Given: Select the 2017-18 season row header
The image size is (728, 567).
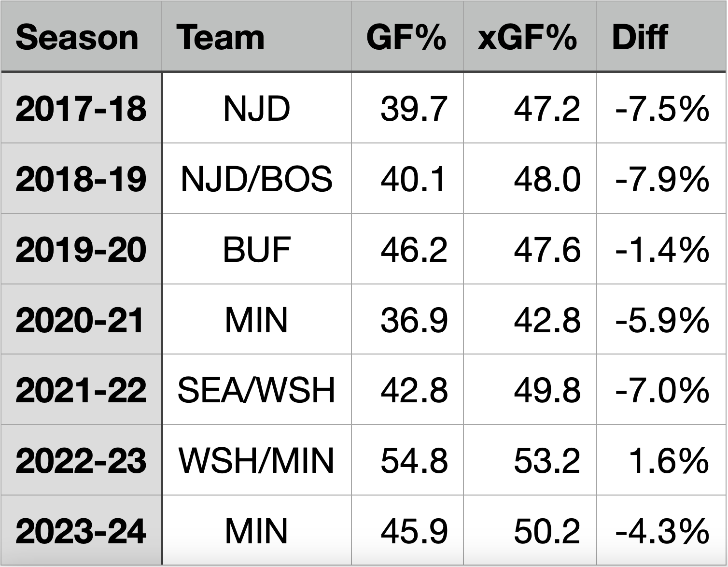Looking at the screenshot, I should 81,108.
